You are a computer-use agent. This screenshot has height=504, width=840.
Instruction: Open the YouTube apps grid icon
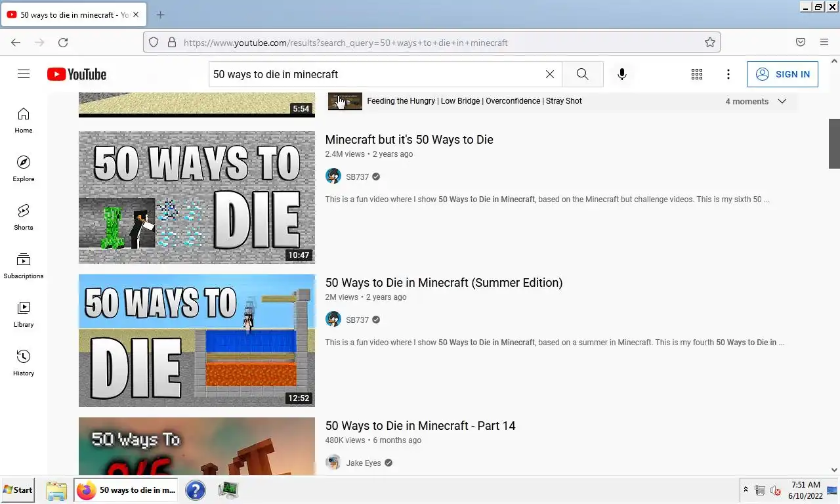pos(697,74)
